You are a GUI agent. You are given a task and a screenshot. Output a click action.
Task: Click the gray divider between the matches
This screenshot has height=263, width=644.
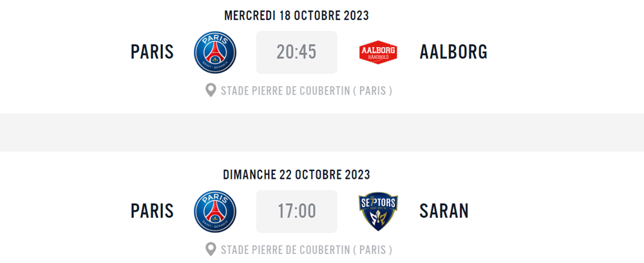click(x=322, y=132)
